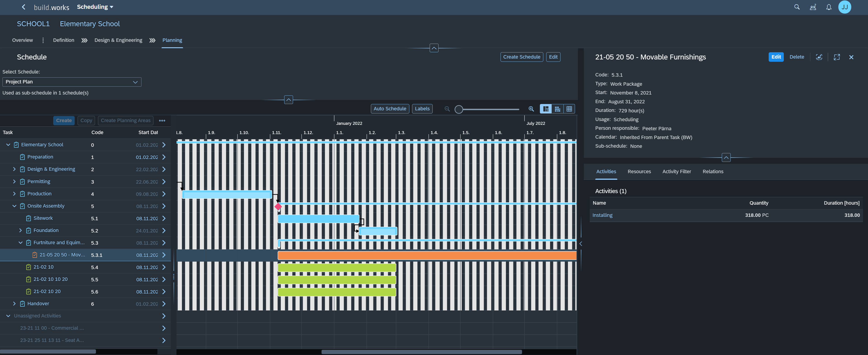Open the three-dots overflow menu beside Create Planning Areas
Viewport: 868px width, 355px height.
tap(162, 121)
